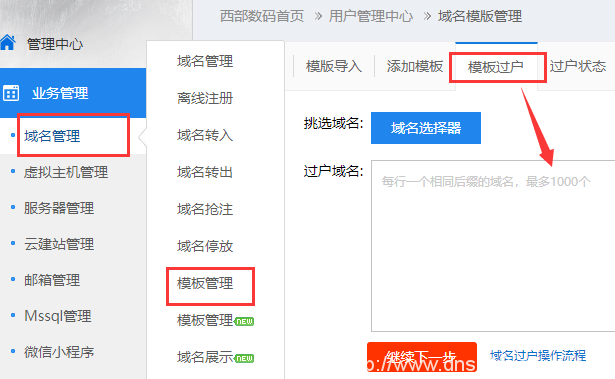Screen dimensions: 615x379
Task: View the 过户状态 tab
Action: click(578, 66)
